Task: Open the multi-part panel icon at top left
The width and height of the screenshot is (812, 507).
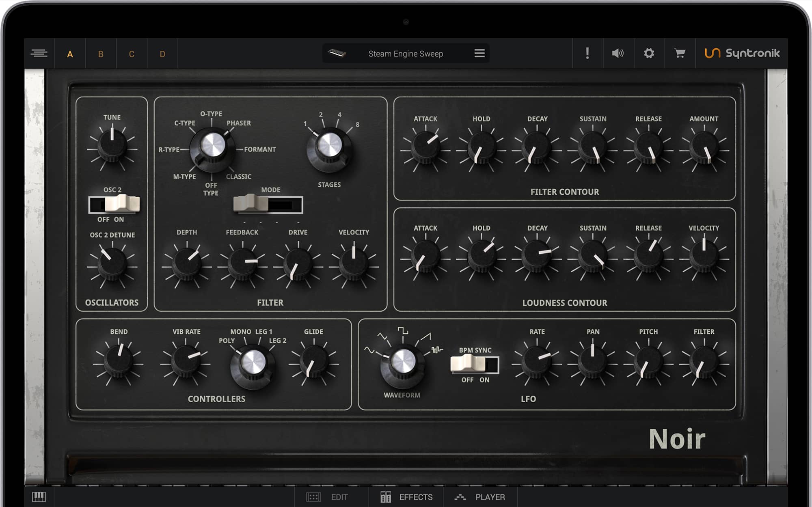Action: (39, 53)
